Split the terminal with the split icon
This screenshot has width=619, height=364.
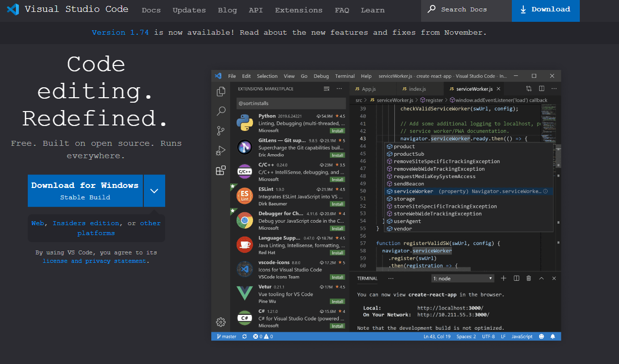pyautogui.click(x=516, y=278)
